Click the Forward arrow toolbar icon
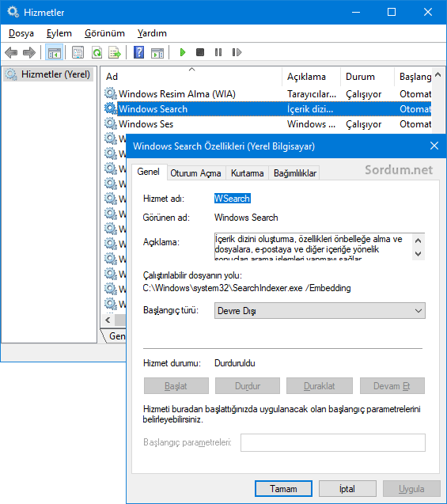The width and height of the screenshot is (447, 504). [x=29, y=52]
